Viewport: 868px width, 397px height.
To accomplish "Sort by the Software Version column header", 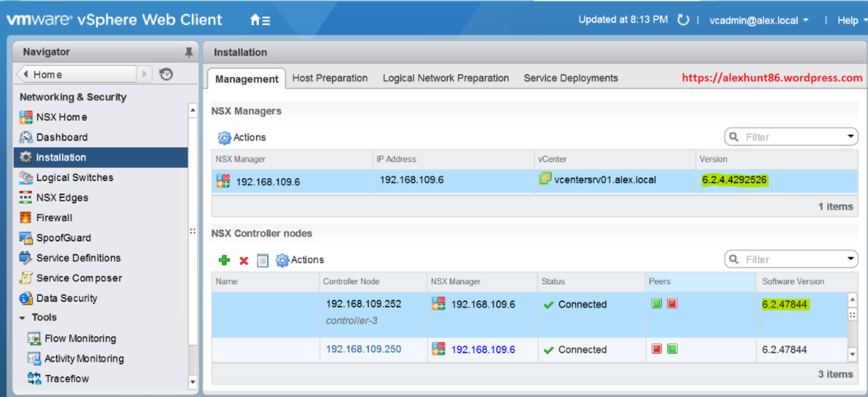I will coord(807,281).
